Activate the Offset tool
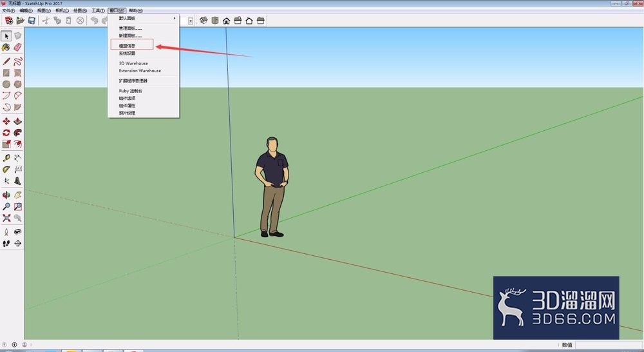Image resolution: width=644 pixels, height=352 pixels. click(17, 144)
